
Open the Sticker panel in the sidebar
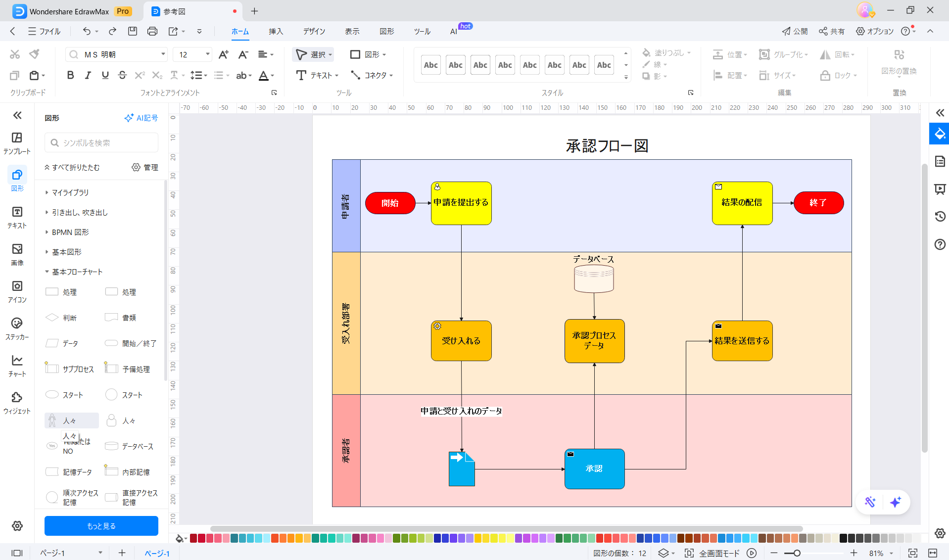[17, 328]
